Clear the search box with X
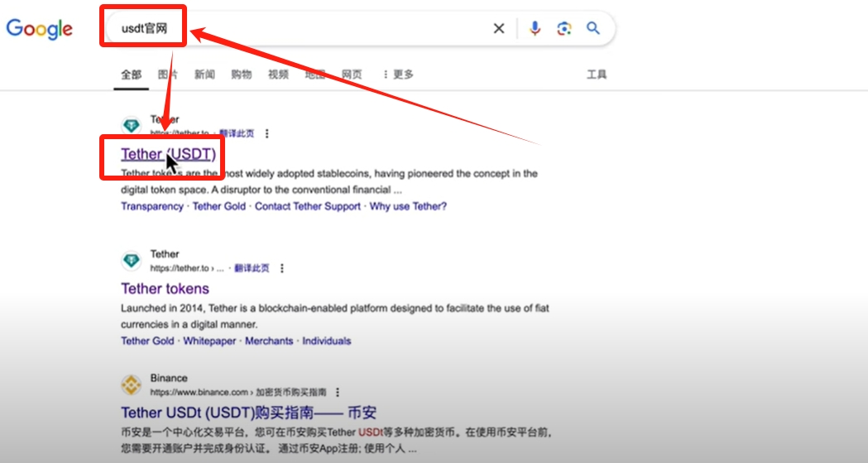Image resolution: width=868 pixels, height=463 pixels. pos(499,28)
